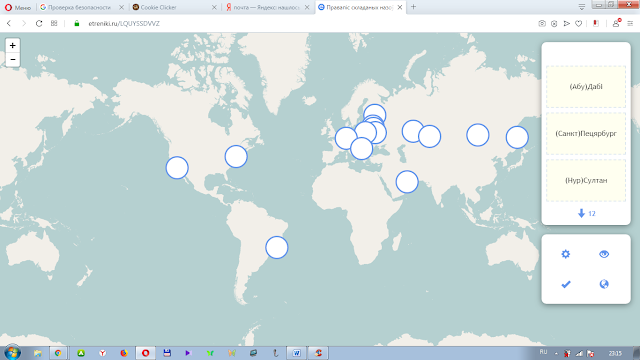Click the RU language indicator in tray
Viewport: 640px width, 360px height.
click(543, 352)
